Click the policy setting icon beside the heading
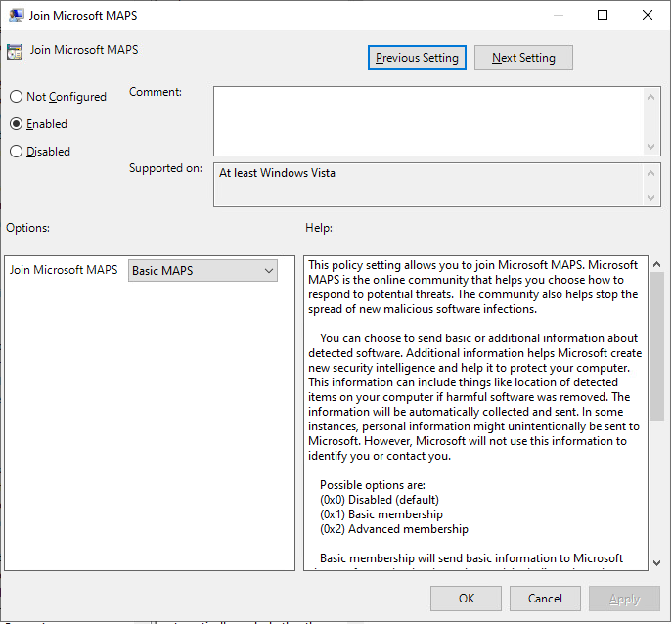672x624 pixels. coord(15,51)
